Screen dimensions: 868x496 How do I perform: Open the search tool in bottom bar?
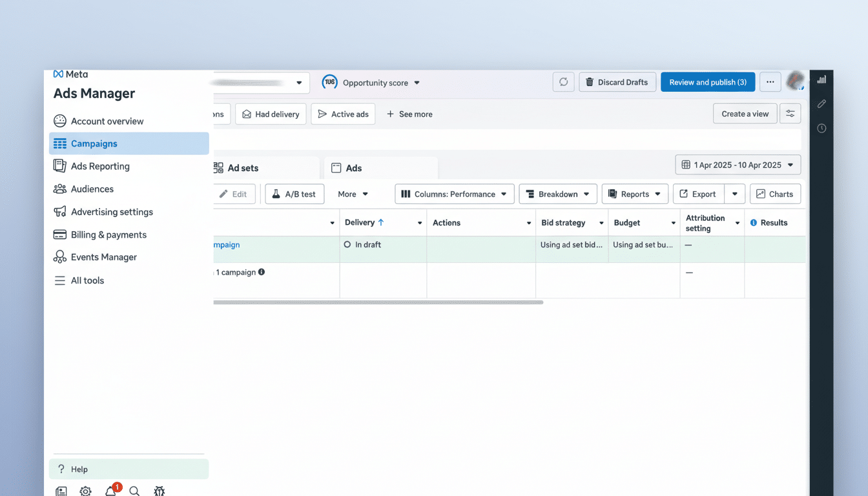click(x=134, y=491)
